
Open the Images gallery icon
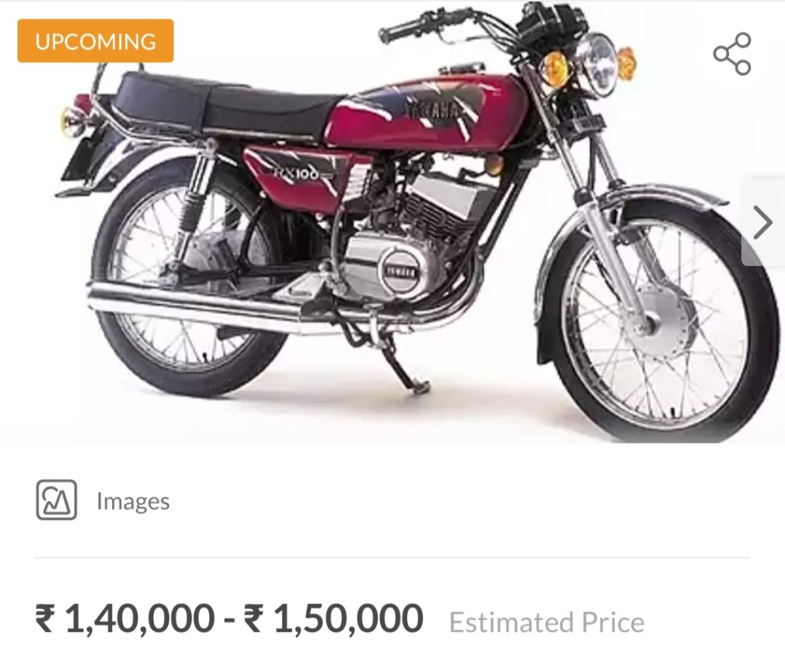click(57, 500)
